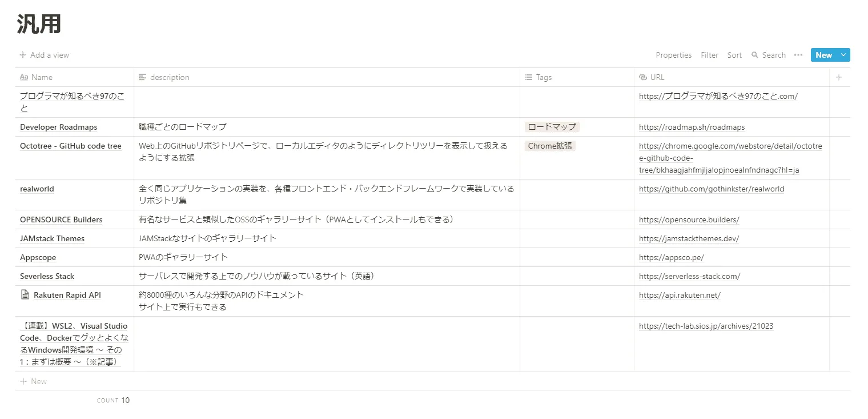Click the description column type icon
868x419 pixels.
coord(140,77)
